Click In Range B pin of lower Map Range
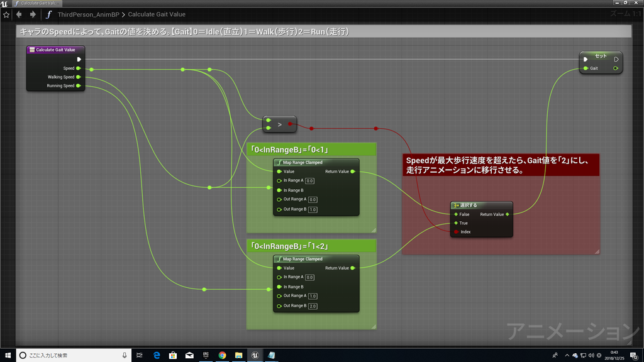 coord(279,287)
